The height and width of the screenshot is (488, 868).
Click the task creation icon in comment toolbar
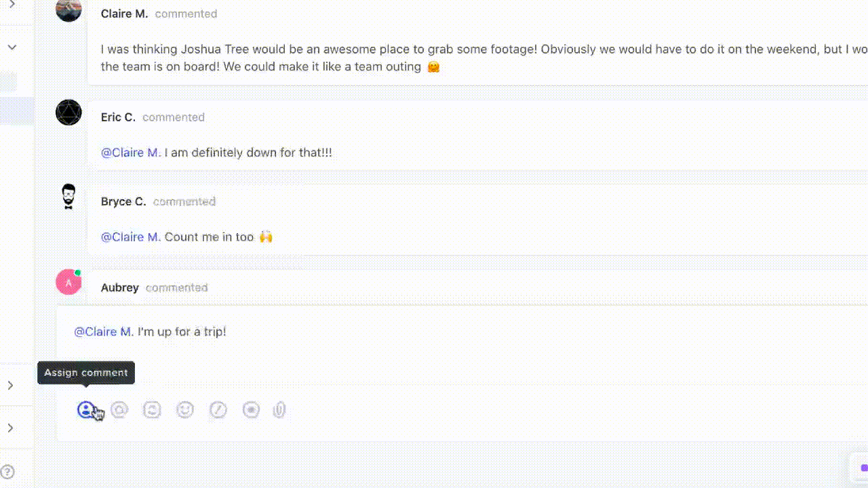[153, 409]
